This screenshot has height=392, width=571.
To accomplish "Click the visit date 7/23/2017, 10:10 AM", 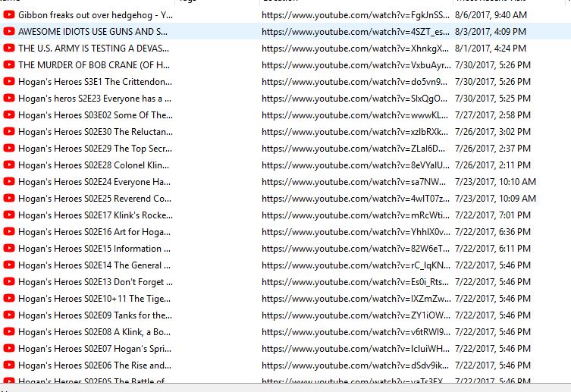I will pyautogui.click(x=496, y=182).
